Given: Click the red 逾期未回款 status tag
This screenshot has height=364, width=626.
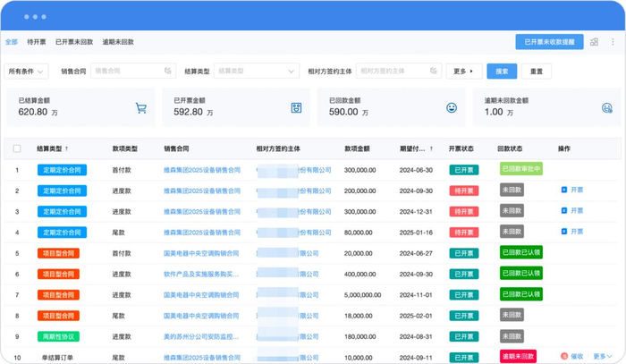Looking at the screenshot, I should pyautogui.click(x=518, y=357).
